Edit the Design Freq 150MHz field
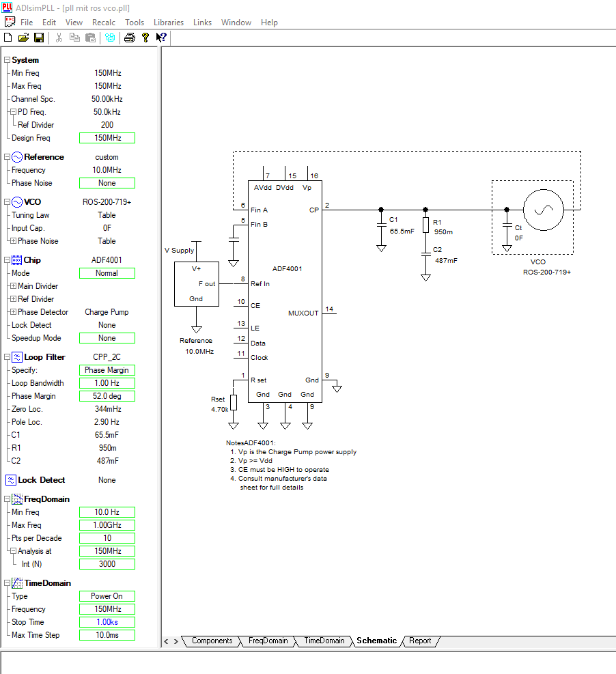 coord(107,138)
